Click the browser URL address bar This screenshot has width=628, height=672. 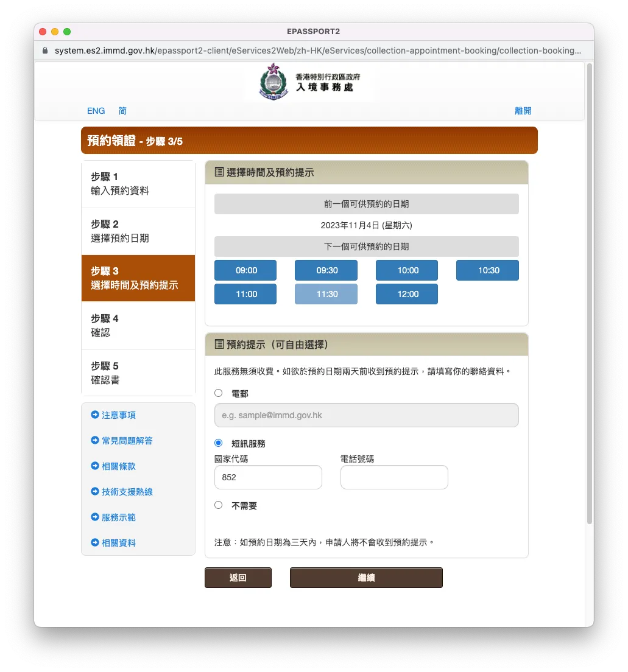pyautogui.click(x=318, y=51)
